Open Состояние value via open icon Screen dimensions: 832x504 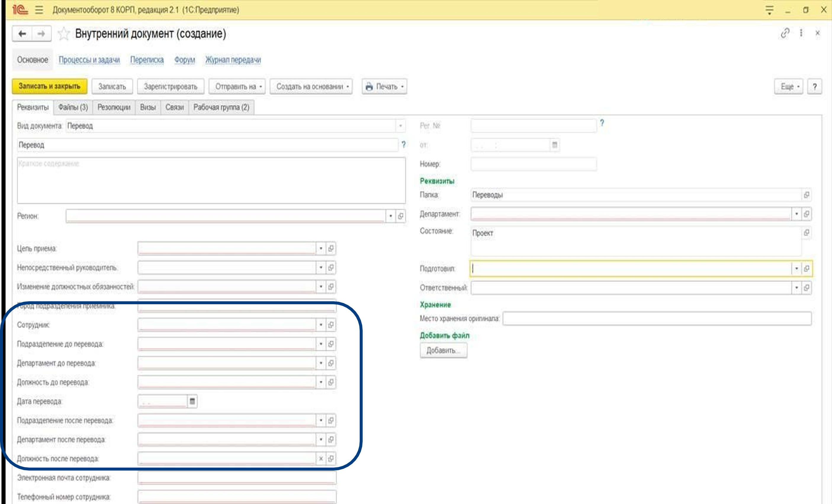tap(806, 233)
